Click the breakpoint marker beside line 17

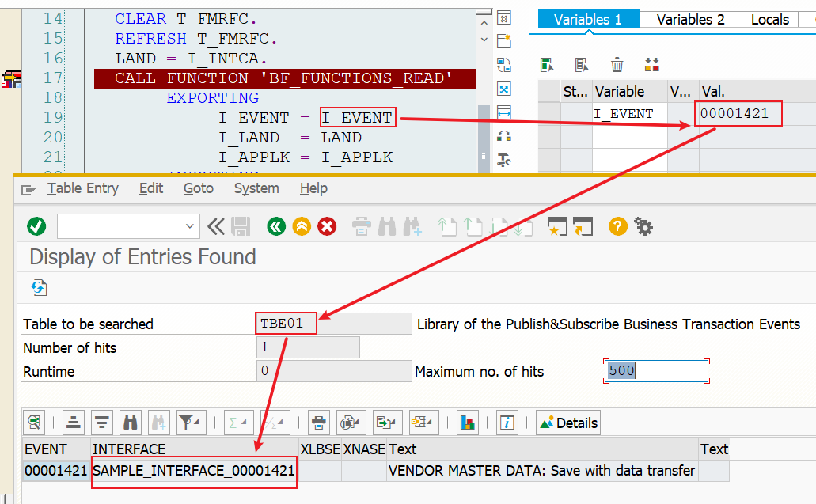click(x=11, y=79)
